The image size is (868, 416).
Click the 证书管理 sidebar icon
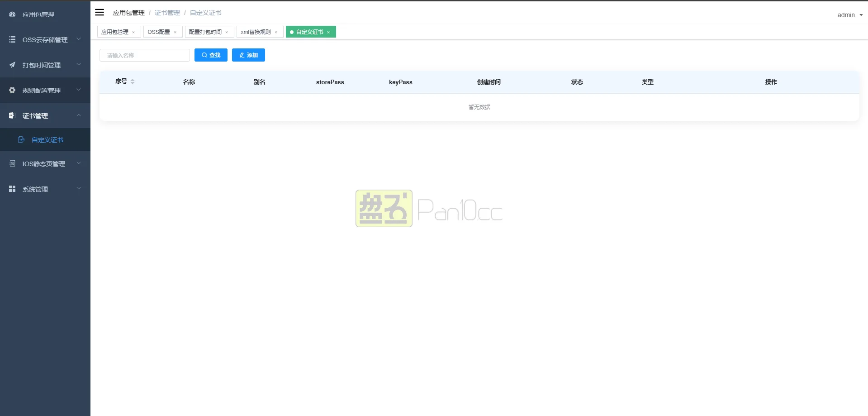coord(12,115)
